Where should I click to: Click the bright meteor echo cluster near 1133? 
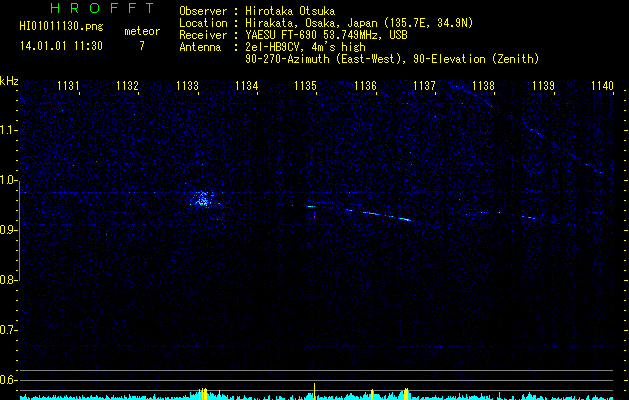click(203, 199)
